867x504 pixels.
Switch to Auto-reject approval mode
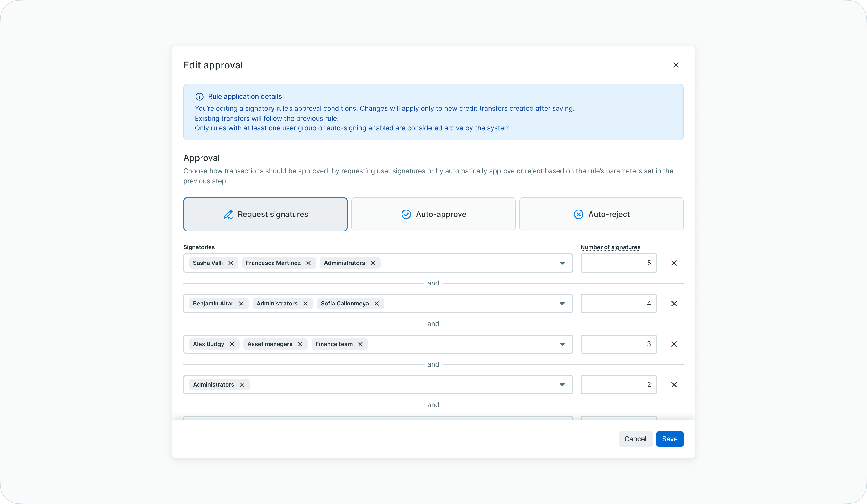point(601,214)
